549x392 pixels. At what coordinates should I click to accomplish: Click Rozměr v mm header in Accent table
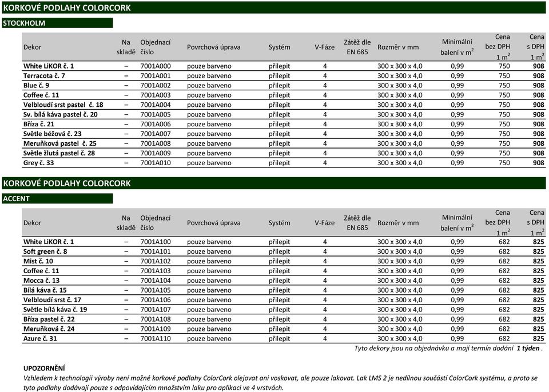[398, 223]
